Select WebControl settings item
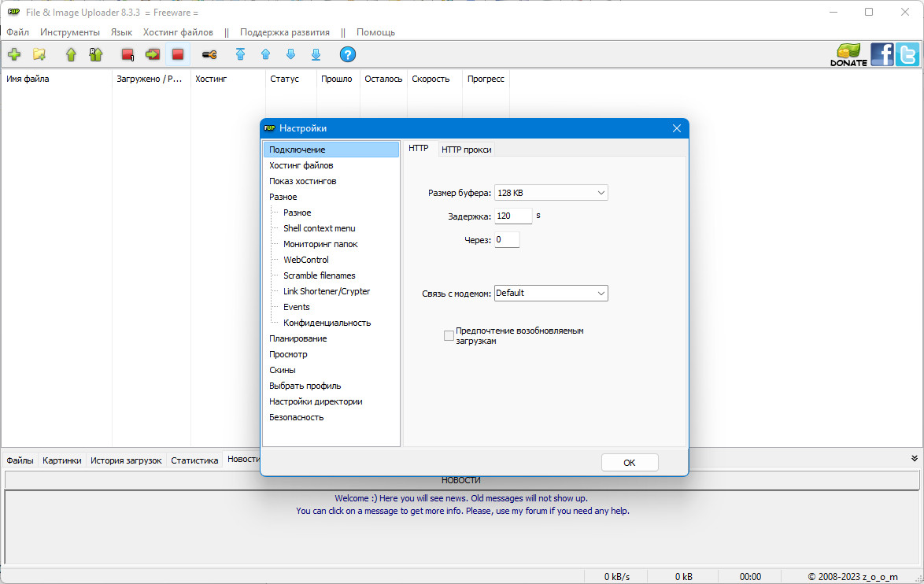The image size is (924, 584). point(306,260)
